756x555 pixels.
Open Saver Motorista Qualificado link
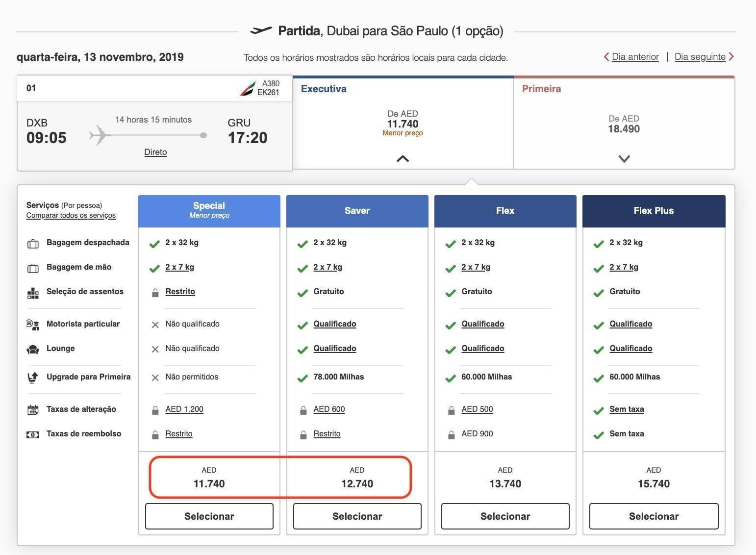point(335,324)
